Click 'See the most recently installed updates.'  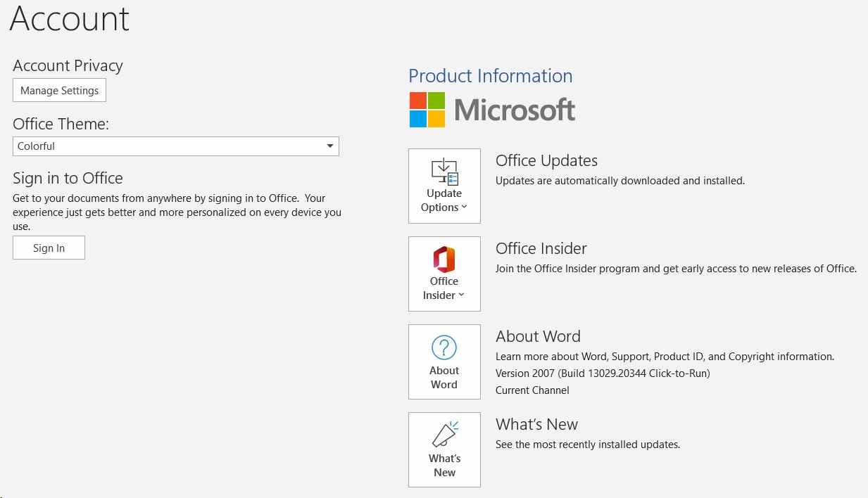pyautogui.click(x=588, y=445)
